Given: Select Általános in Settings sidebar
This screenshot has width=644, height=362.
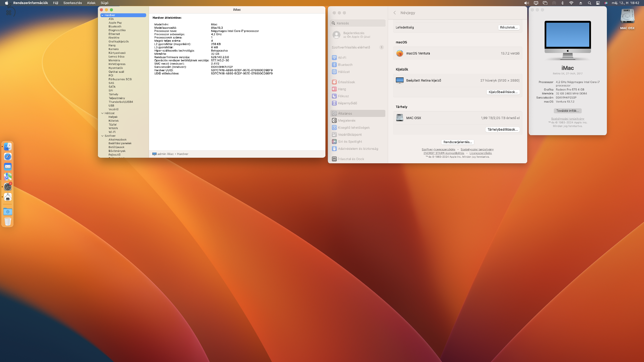Looking at the screenshot, I should (x=357, y=114).
